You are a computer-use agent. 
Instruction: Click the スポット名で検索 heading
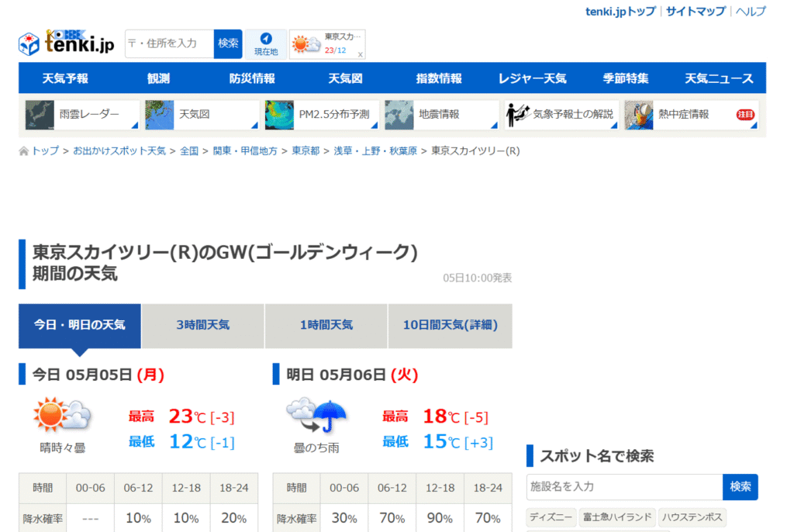coord(597,456)
